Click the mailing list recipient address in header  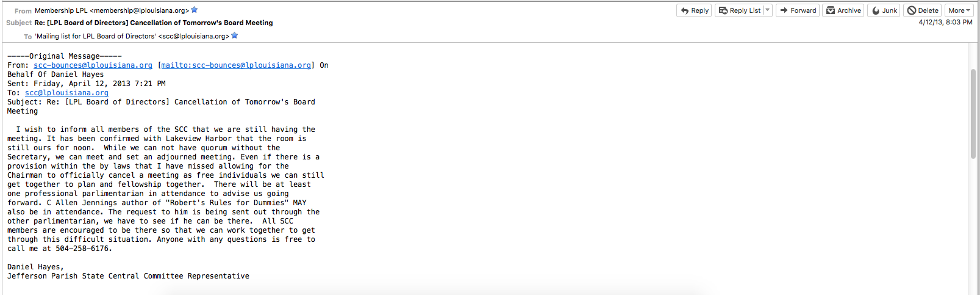pyautogui.click(x=132, y=36)
